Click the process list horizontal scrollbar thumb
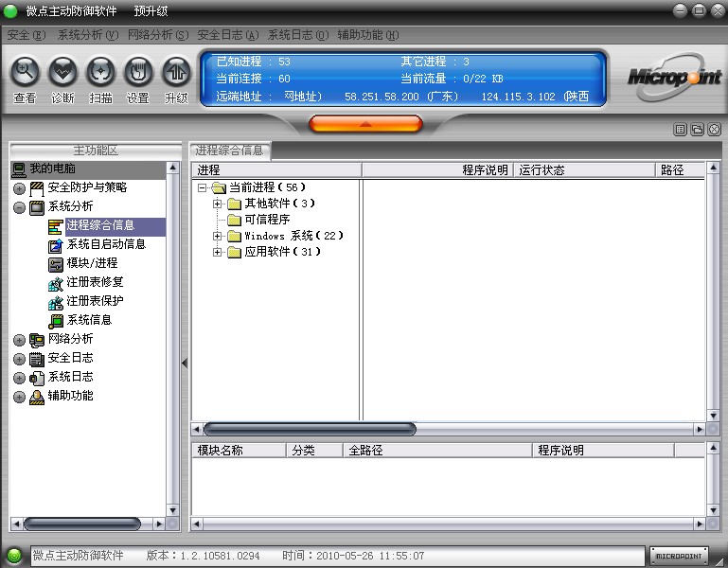The width and height of the screenshot is (728, 568). [x=310, y=429]
